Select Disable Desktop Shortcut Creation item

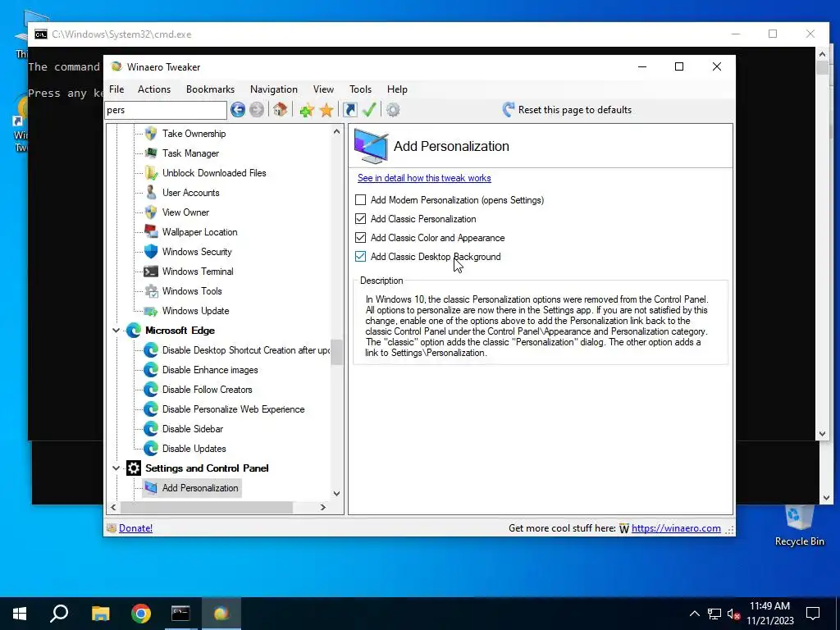pyautogui.click(x=246, y=350)
